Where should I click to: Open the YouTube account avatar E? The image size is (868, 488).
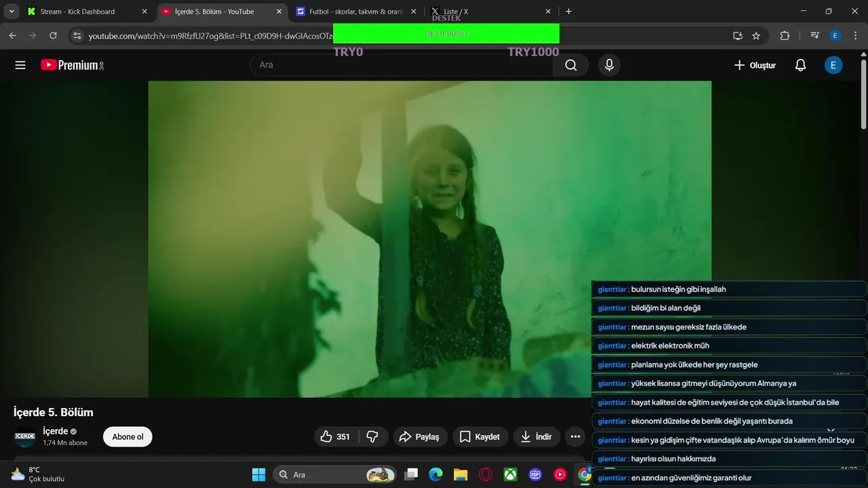(x=833, y=65)
